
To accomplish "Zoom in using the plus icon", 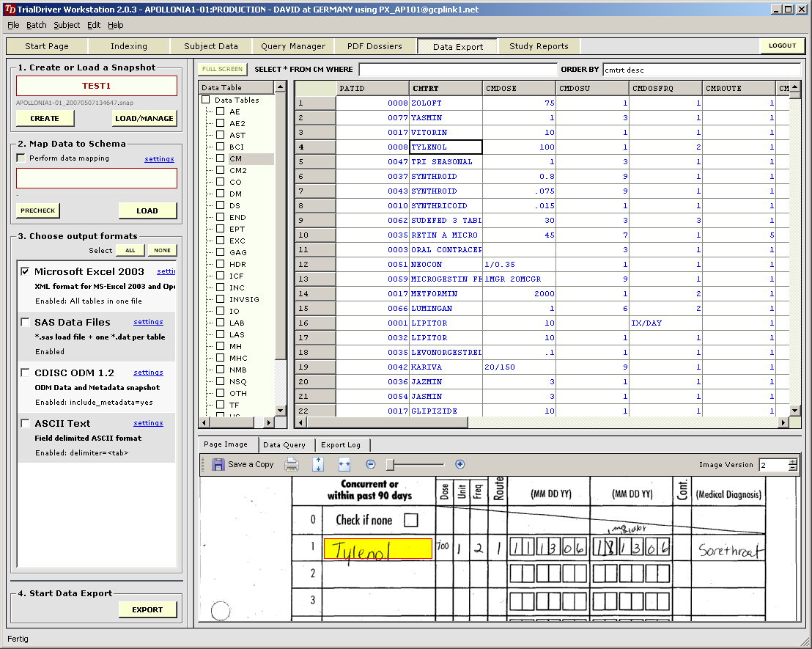I will pyautogui.click(x=460, y=464).
